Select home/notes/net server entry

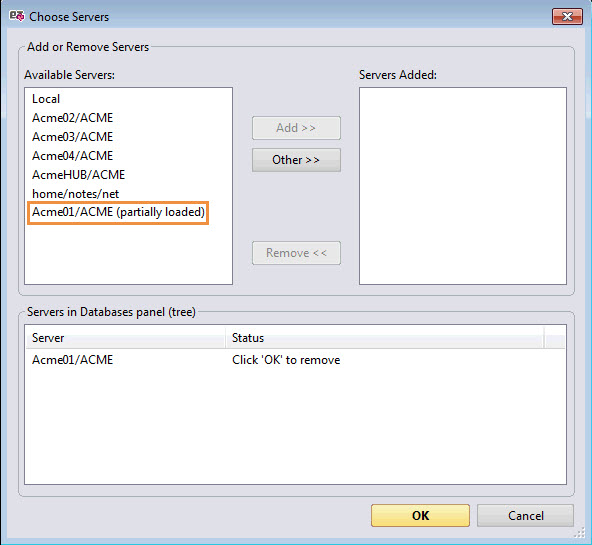(x=76, y=194)
